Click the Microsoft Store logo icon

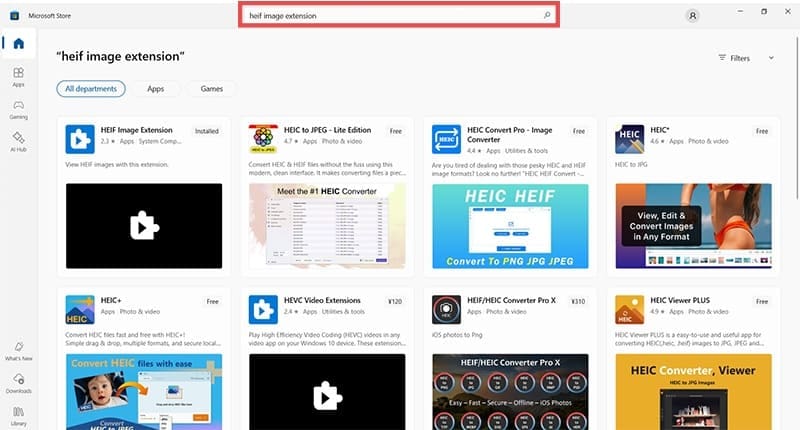tap(15, 16)
